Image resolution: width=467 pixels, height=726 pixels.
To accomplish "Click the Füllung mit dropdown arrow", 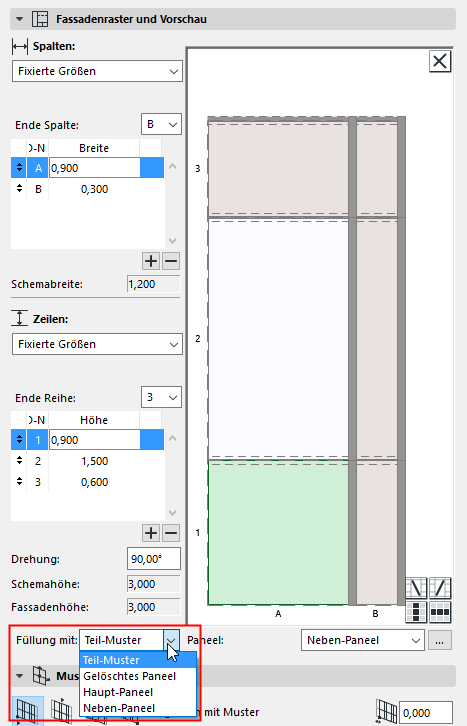I will click(x=171, y=640).
